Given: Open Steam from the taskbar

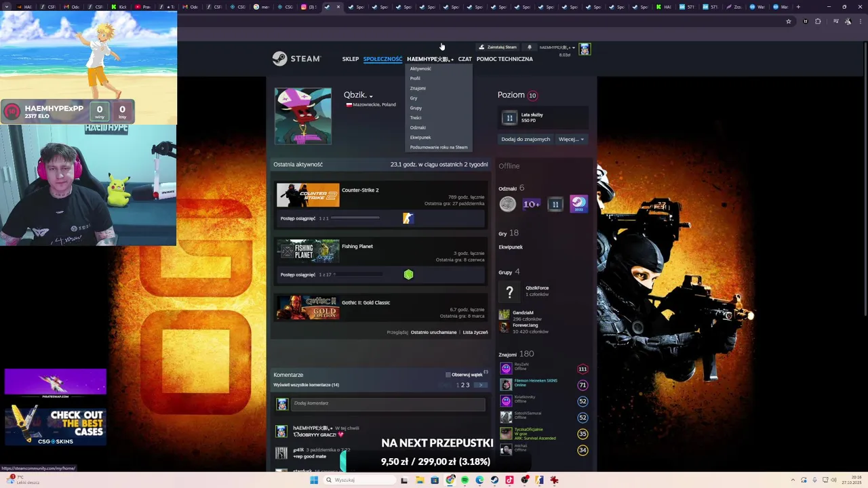Looking at the screenshot, I should [x=494, y=481].
